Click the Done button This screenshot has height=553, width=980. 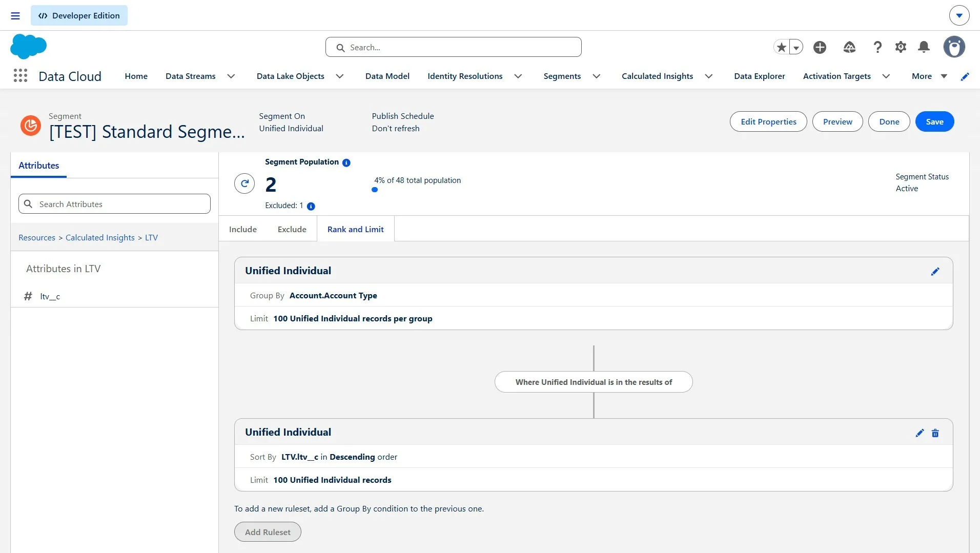[889, 121]
